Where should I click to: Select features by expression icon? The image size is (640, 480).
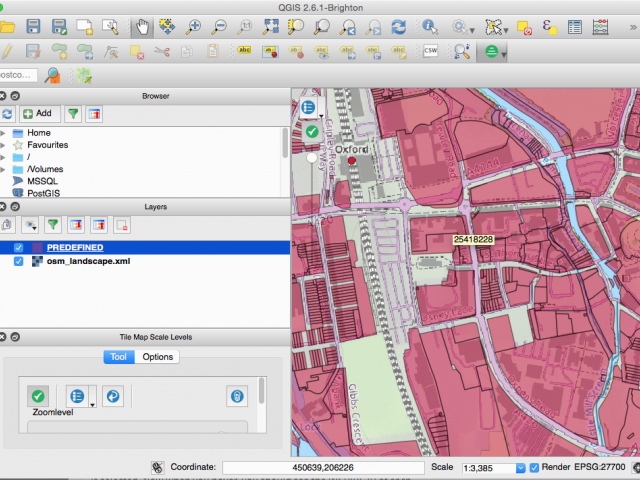(x=549, y=27)
